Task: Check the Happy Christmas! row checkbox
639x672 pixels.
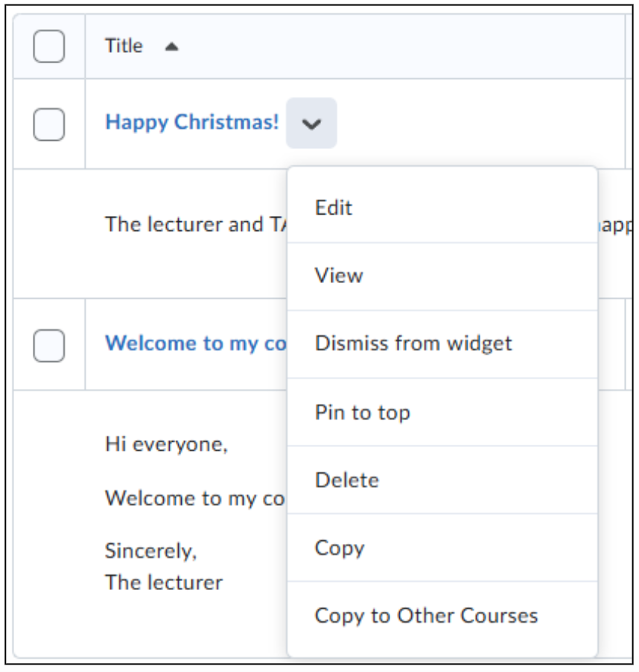Action: pos(49,124)
